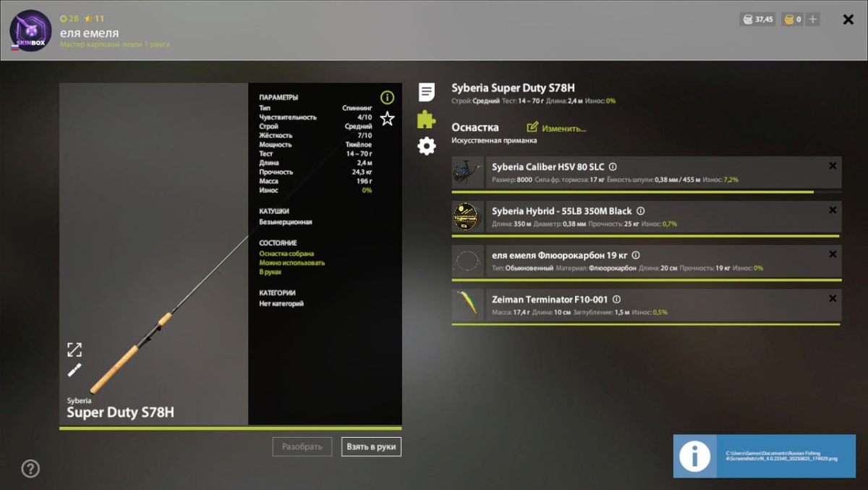Click the fluorocarbon leader thumbnail
This screenshot has width=868, height=490.
pyautogui.click(x=467, y=261)
